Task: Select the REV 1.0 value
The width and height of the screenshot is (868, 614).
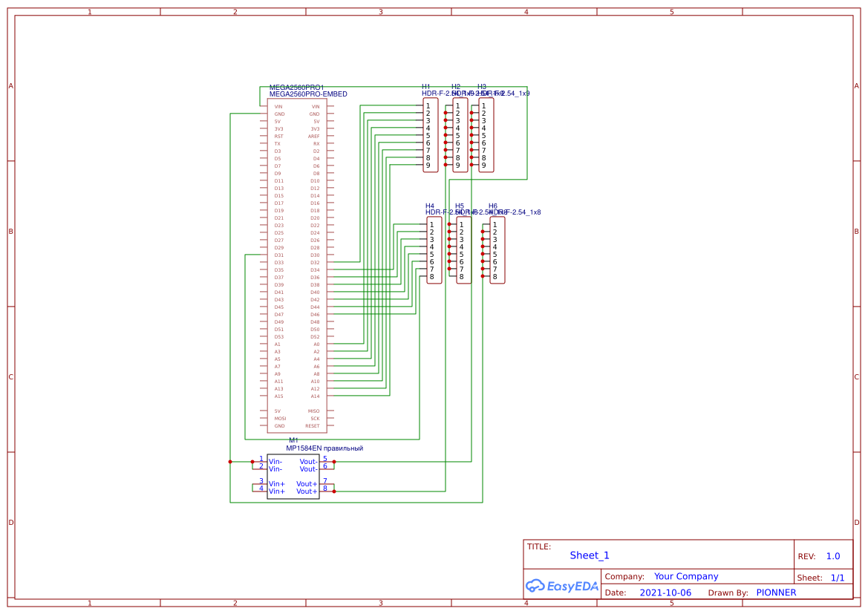Action: pyautogui.click(x=833, y=556)
